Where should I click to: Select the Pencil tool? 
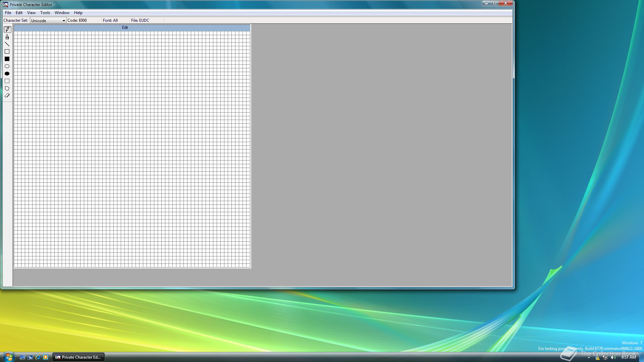[7, 29]
